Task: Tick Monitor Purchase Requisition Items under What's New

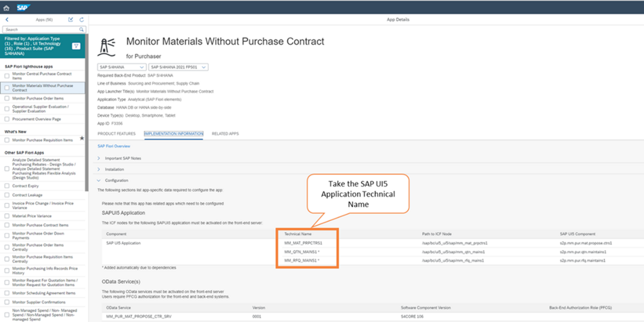Action: point(7,140)
